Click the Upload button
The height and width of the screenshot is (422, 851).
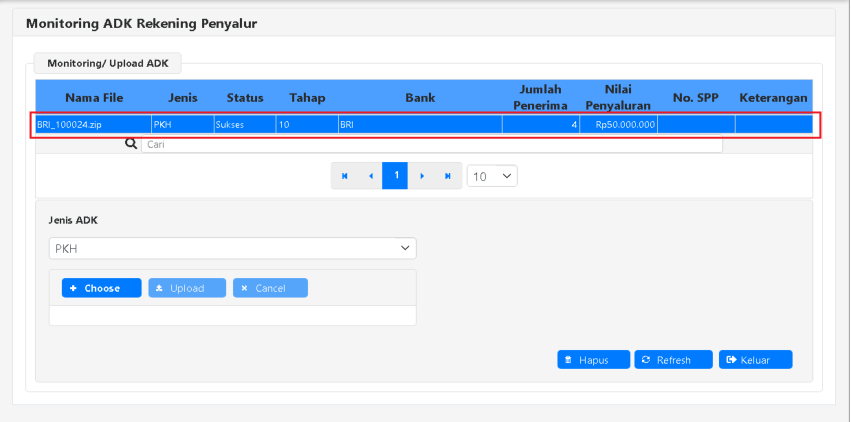[187, 288]
